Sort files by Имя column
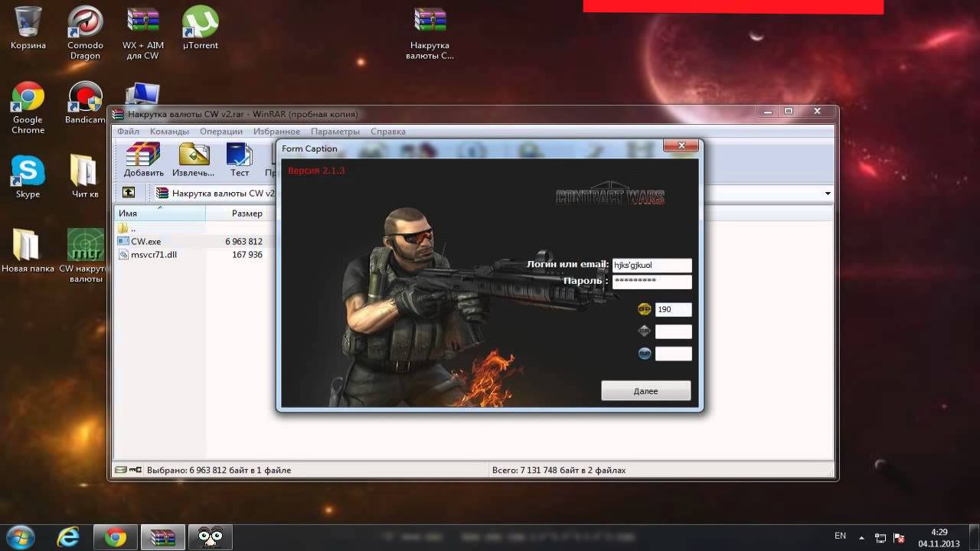Screen dimensions: 980x551 pos(159,214)
